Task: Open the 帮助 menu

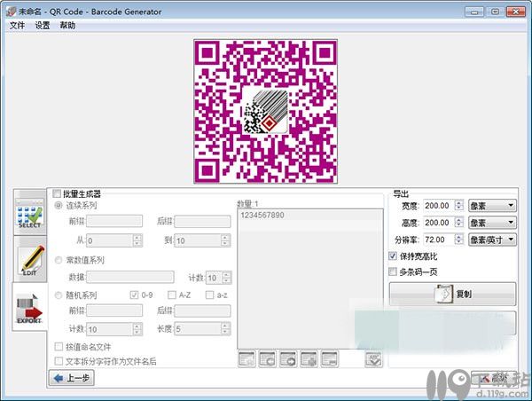Action: (x=67, y=26)
